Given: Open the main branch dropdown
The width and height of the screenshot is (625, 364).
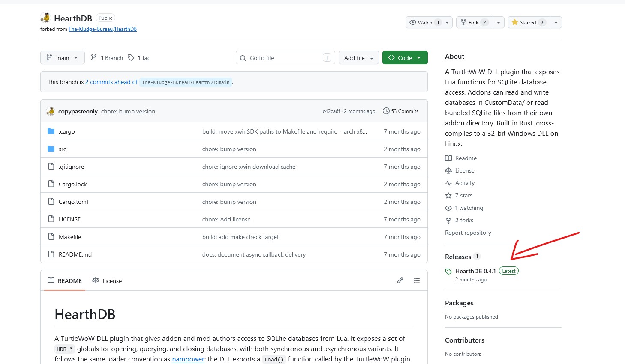Looking at the screenshot, I should click(63, 57).
